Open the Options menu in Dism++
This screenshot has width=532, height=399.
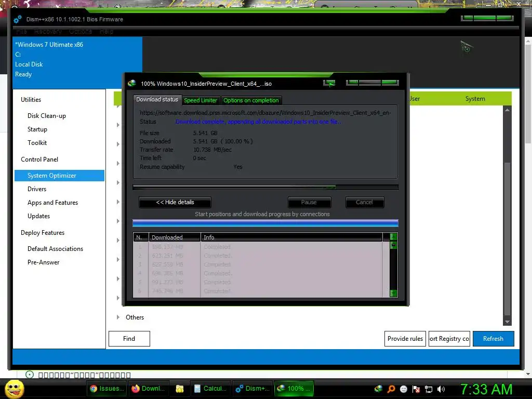(x=81, y=32)
